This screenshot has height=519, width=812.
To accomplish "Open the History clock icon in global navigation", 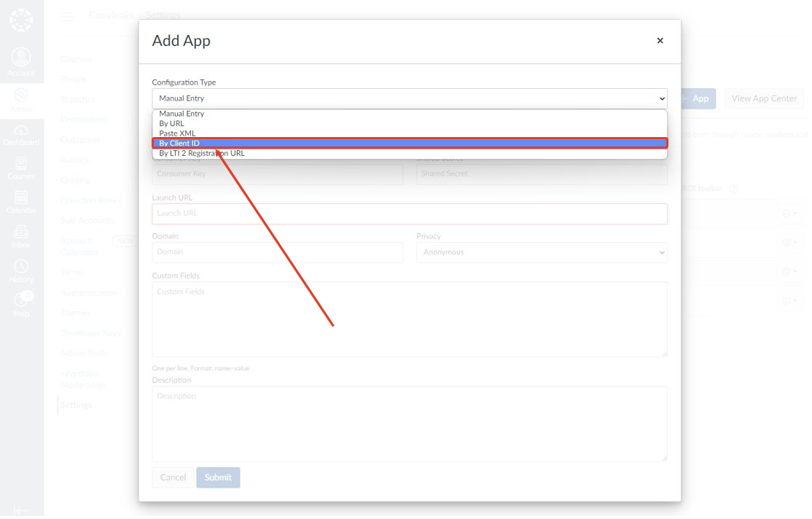I will tap(21, 271).
